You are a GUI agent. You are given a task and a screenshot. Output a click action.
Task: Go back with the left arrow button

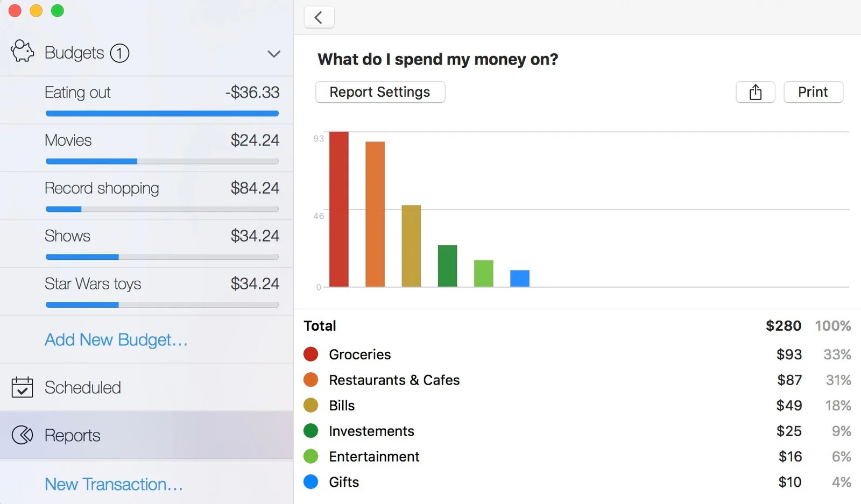(319, 17)
